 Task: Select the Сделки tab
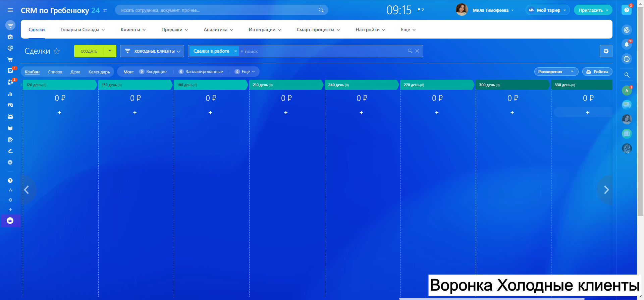click(37, 29)
